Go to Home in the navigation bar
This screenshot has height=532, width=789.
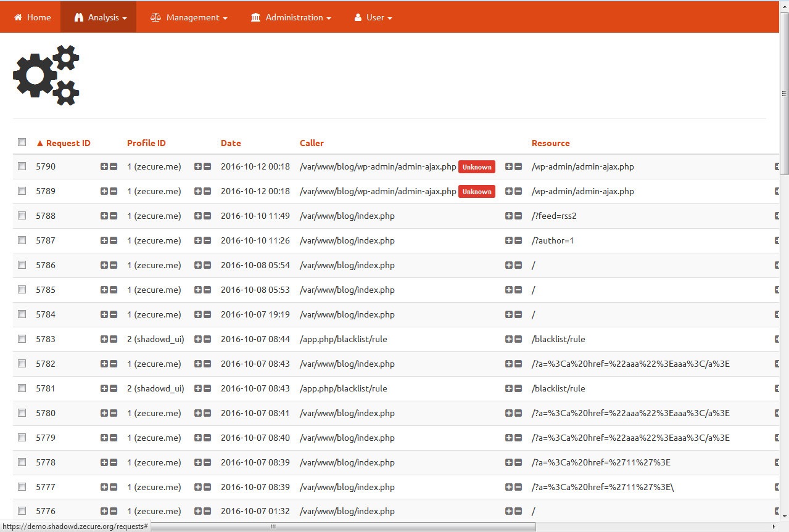click(33, 17)
